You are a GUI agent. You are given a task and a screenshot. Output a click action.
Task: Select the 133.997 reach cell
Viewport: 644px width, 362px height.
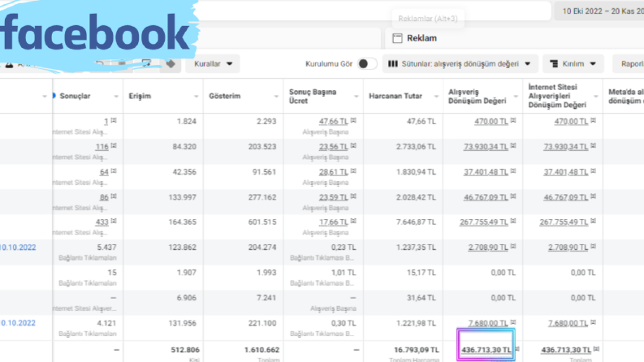183,197
